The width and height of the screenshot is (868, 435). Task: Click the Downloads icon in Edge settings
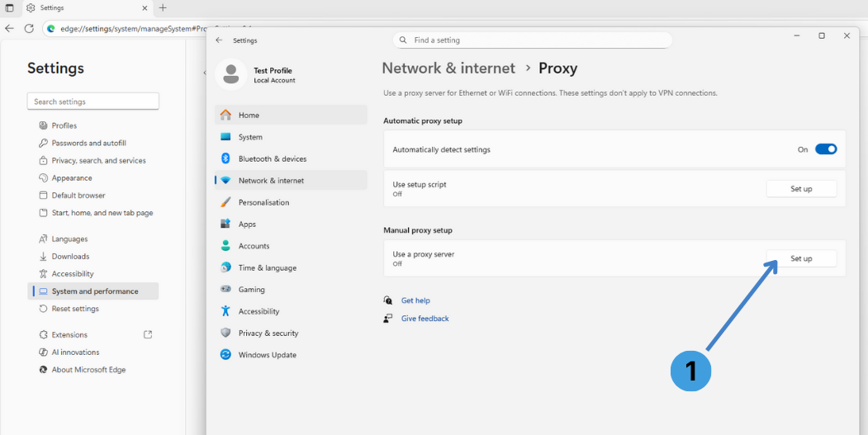point(43,256)
